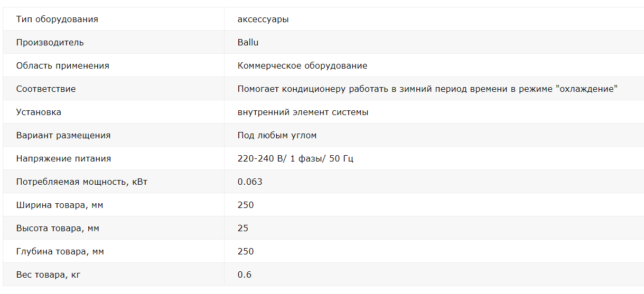Select the 'аксессуары' value text
The image size is (644, 294).
(x=263, y=20)
